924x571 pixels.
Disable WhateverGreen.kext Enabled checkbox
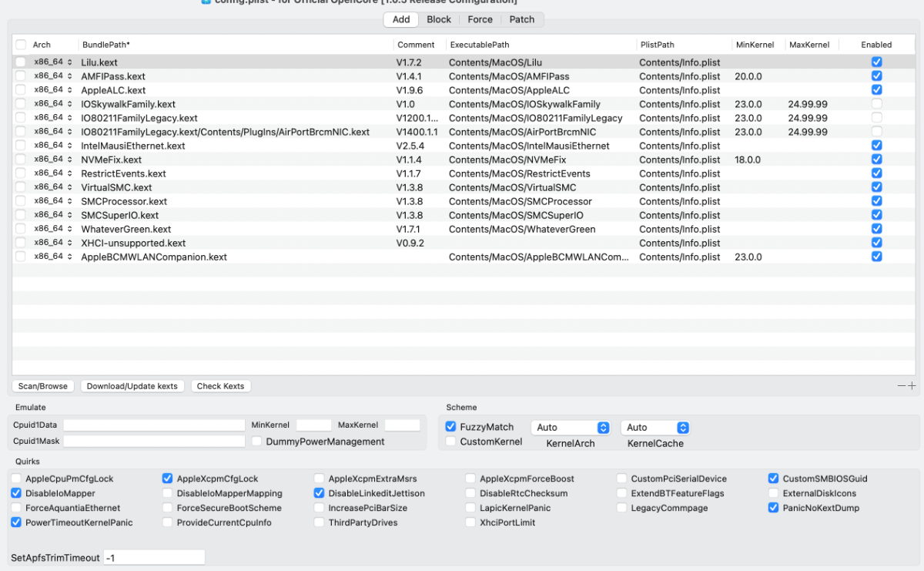coord(876,228)
